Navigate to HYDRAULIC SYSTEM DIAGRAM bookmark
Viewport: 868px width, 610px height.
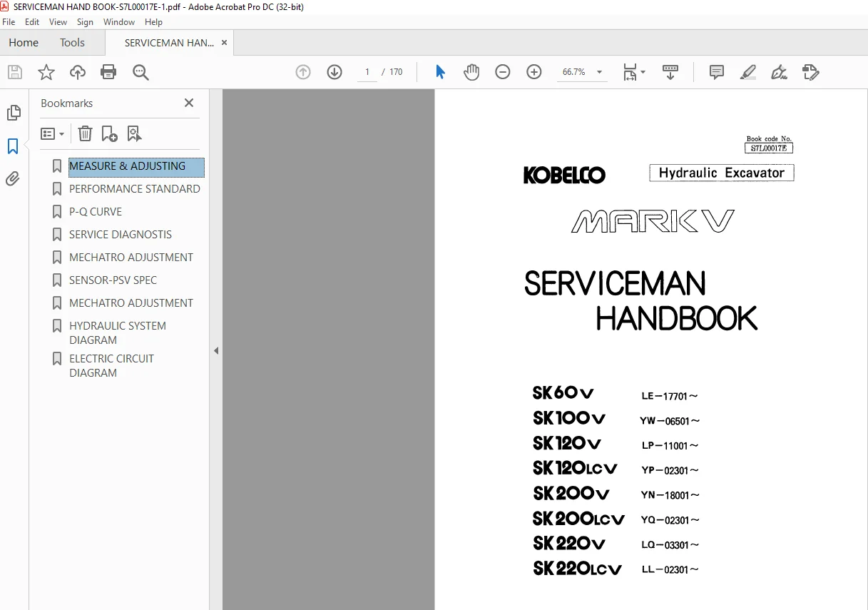[x=118, y=333]
